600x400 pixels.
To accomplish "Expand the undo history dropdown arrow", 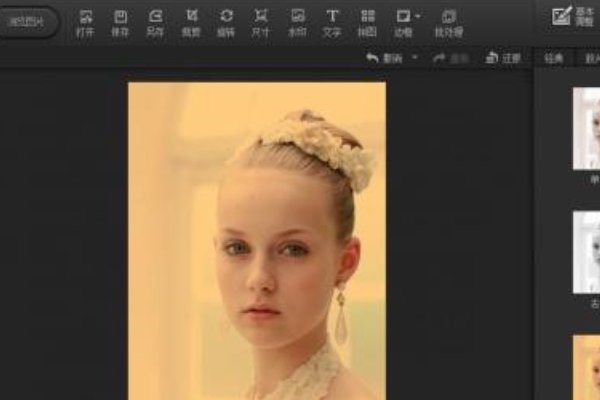I will tap(415, 59).
